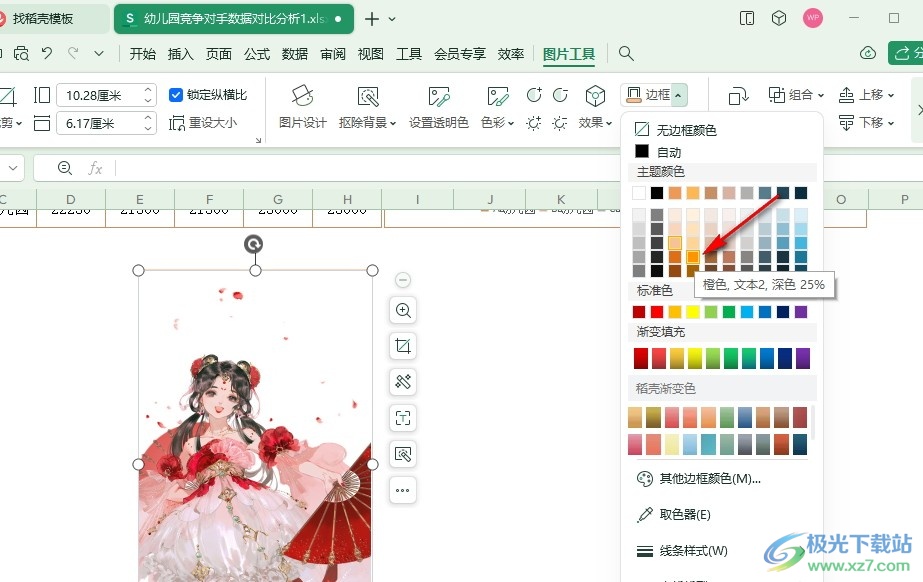Pick the yellow swatch in 标准色 row

693,311
